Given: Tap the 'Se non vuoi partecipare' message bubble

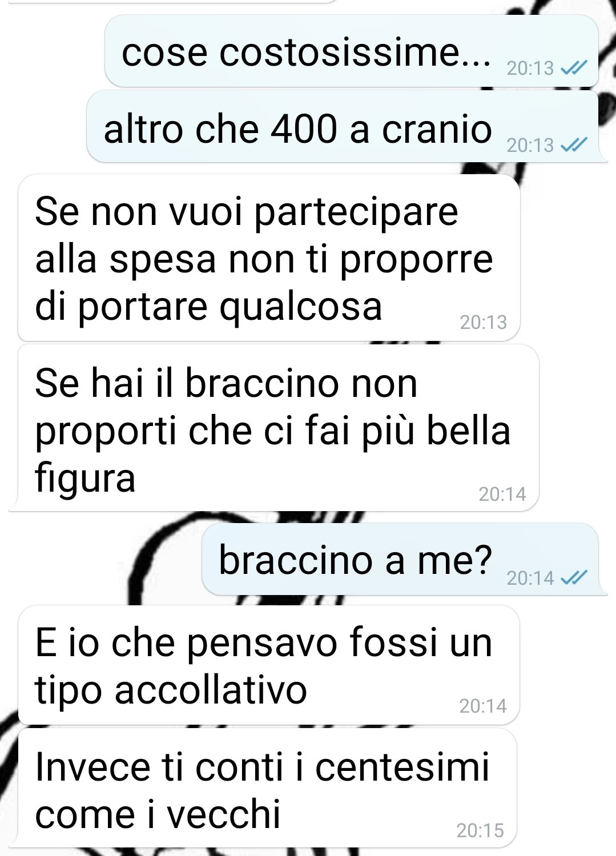Looking at the screenshot, I should pos(269,258).
